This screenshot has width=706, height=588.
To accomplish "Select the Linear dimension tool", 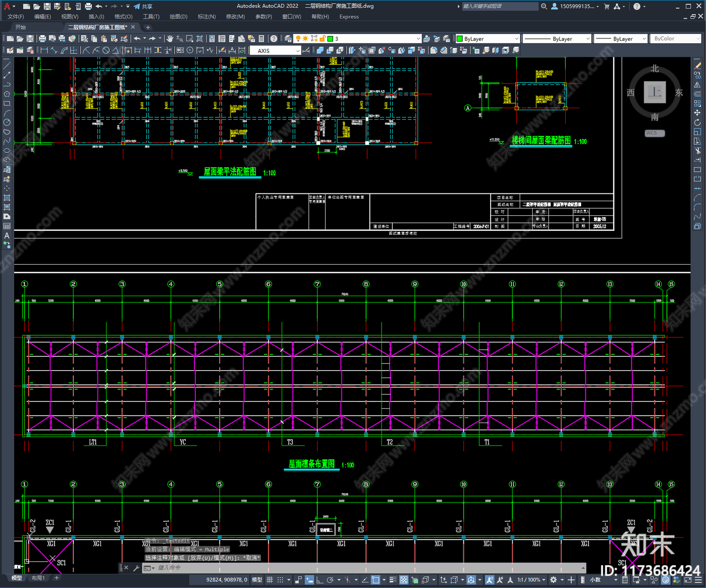I will point(44,50).
